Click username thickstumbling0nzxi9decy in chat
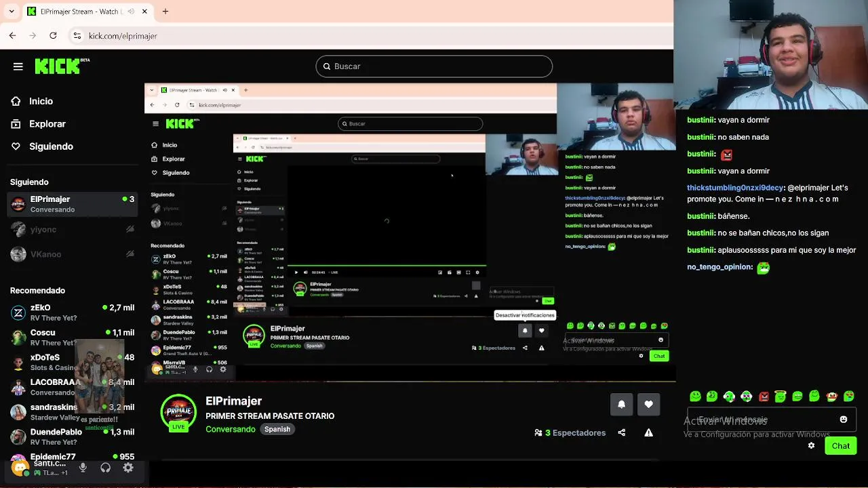This screenshot has height=488, width=868. 736,188
